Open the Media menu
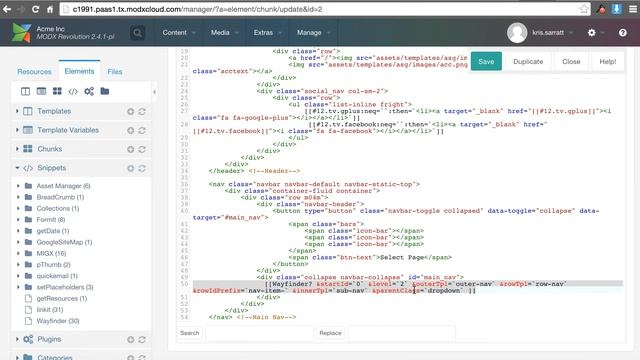This screenshot has height=360, width=640. click(x=224, y=33)
